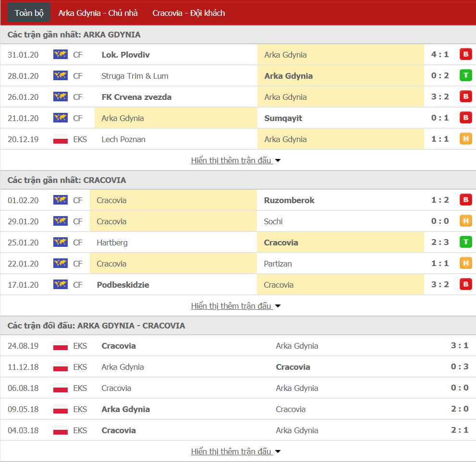Click header Các trận gần nhất: CRACOVIA
Viewport: 476px width, 462px height.
67,180
